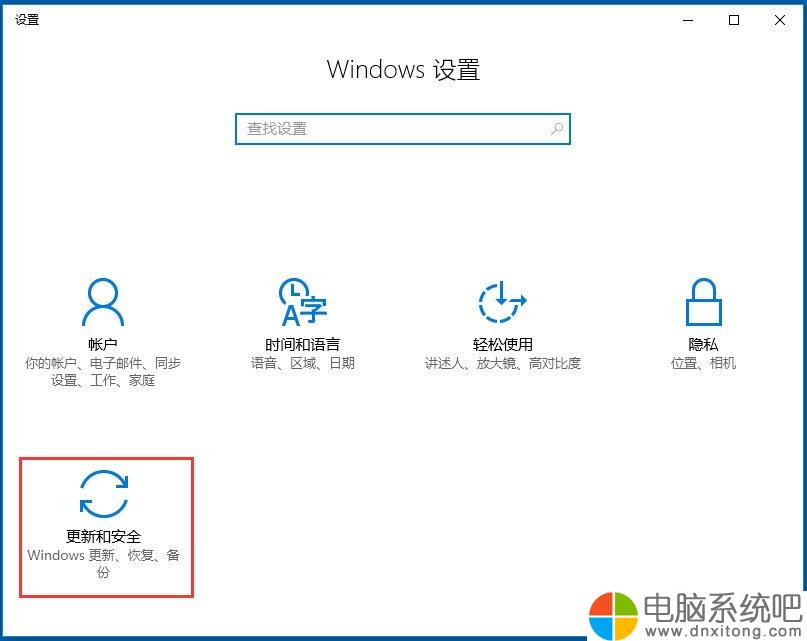This screenshot has height=641, width=807.
Task: Close the 设置 window
Action: pos(780,20)
